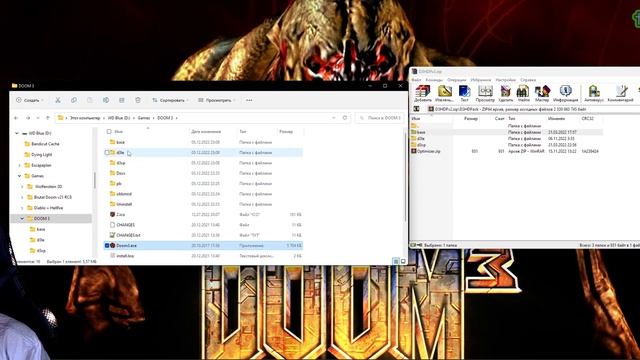The width and height of the screenshot is (640, 360).
Task: Collapse the DOOM 3 tree node
Action: coord(22,219)
